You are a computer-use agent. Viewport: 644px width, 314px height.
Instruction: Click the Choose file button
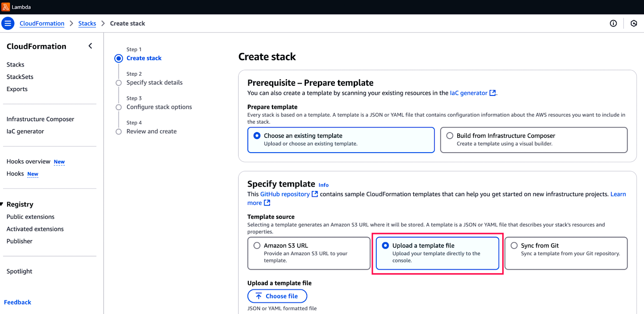coord(277,296)
